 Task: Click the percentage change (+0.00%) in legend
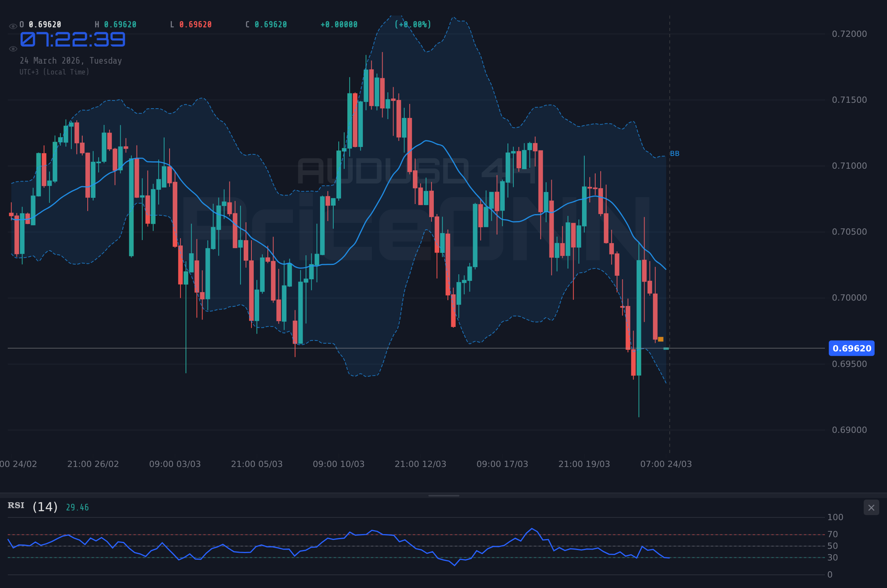tap(412, 24)
